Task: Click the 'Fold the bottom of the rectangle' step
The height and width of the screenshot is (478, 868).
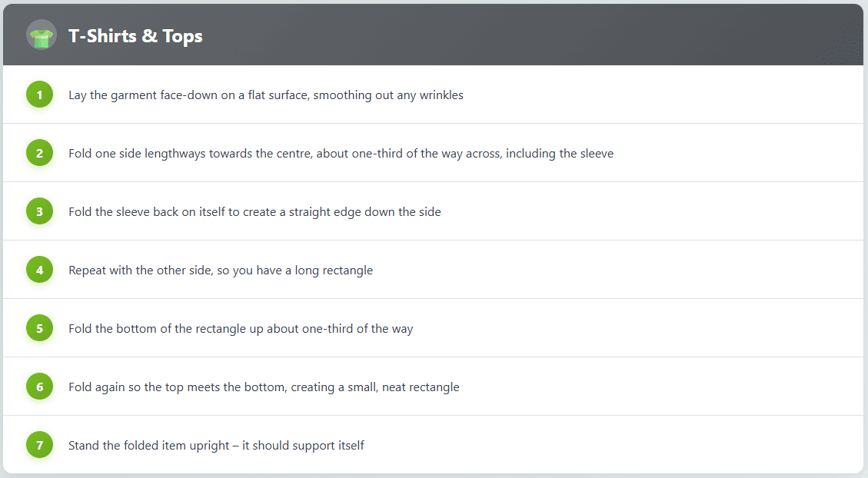Action: (x=240, y=329)
